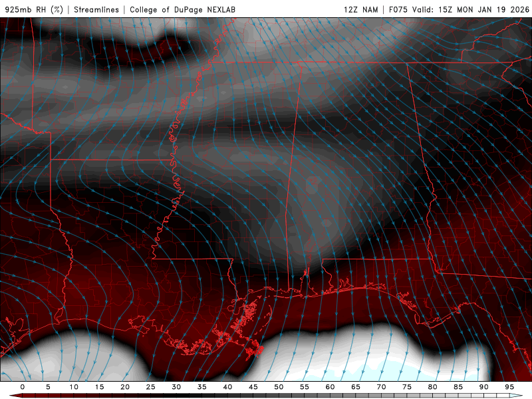
Task: Click the "5" label on the humidity scale
Action: 48,387
